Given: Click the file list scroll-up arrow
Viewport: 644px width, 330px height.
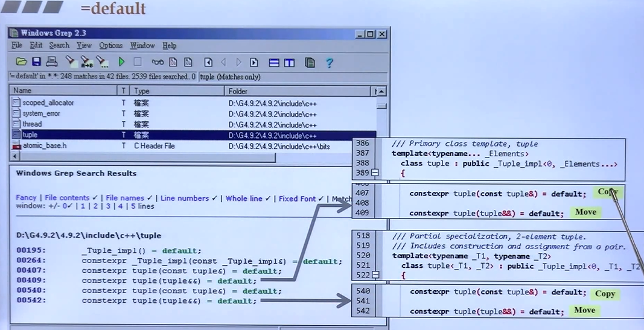Looking at the screenshot, I should (x=381, y=91).
